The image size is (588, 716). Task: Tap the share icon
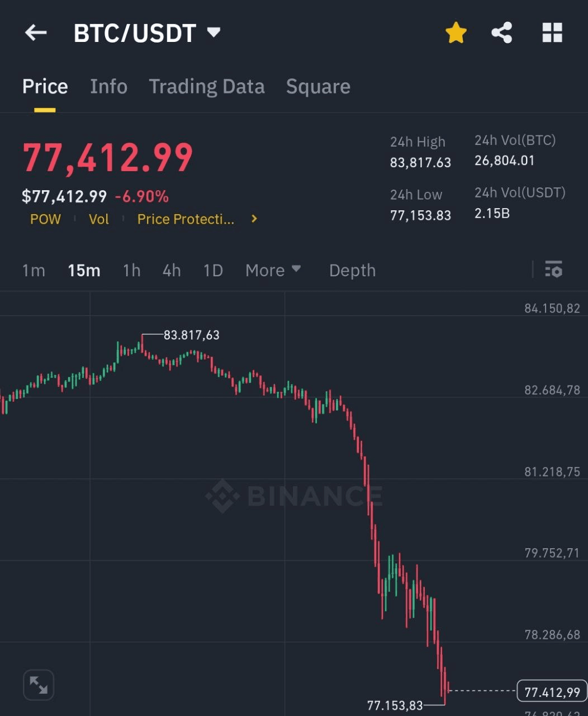coord(502,33)
